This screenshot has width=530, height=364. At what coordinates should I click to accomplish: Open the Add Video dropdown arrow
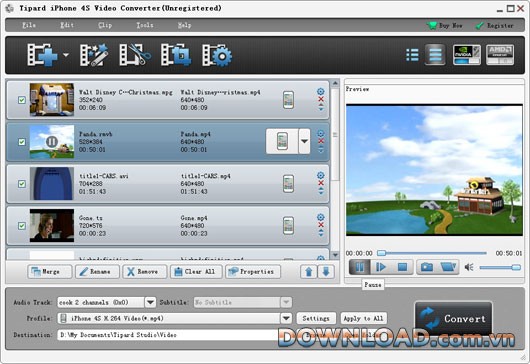pyautogui.click(x=66, y=55)
